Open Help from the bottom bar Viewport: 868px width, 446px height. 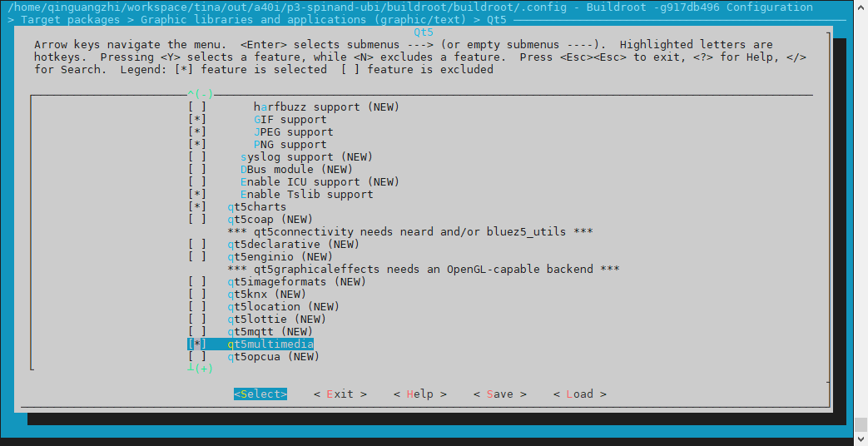pyautogui.click(x=420, y=394)
